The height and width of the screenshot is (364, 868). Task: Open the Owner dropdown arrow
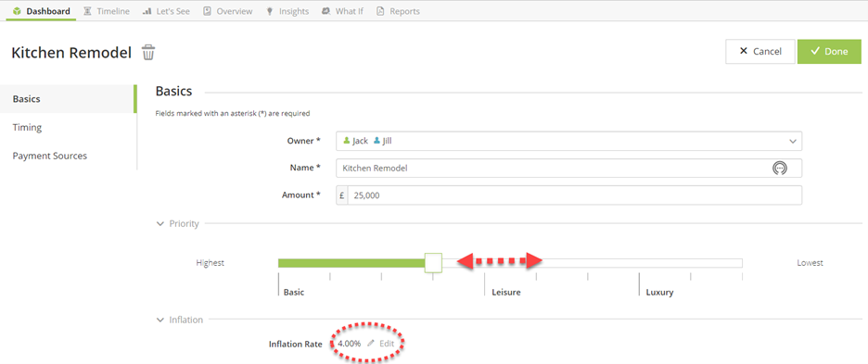[x=793, y=141]
